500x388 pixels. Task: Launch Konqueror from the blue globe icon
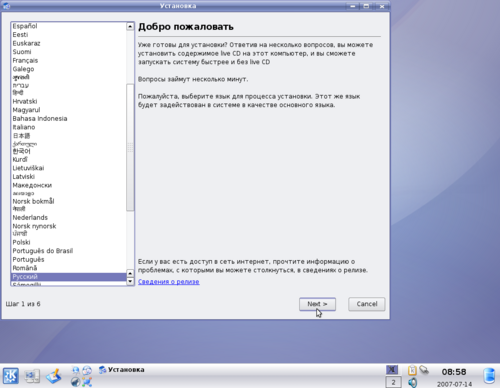click(x=76, y=370)
